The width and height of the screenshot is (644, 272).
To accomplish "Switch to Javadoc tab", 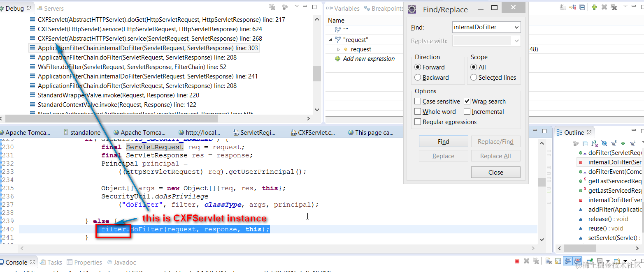I will (122, 262).
